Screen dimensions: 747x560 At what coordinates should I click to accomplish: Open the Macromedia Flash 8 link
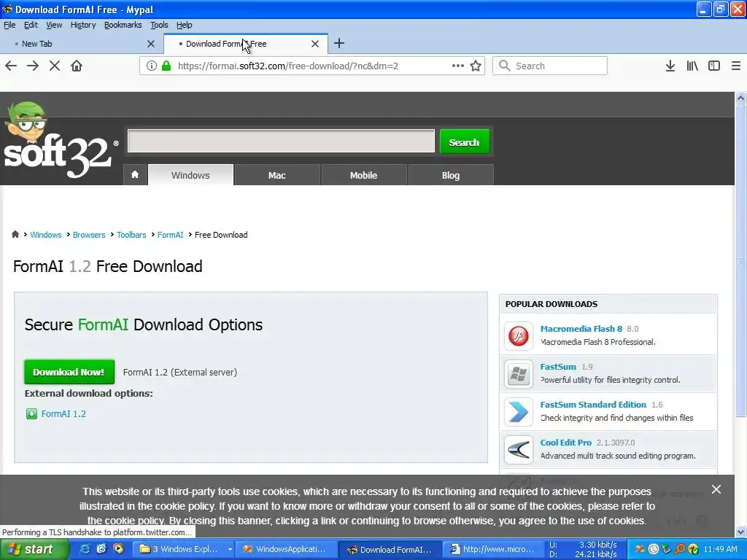581,329
